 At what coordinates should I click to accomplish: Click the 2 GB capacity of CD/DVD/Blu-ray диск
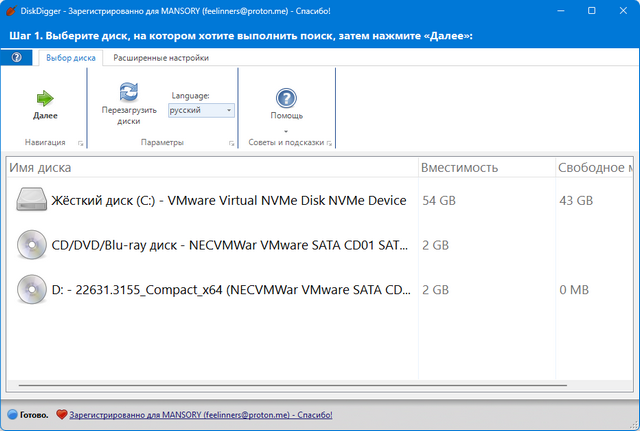[x=435, y=245]
